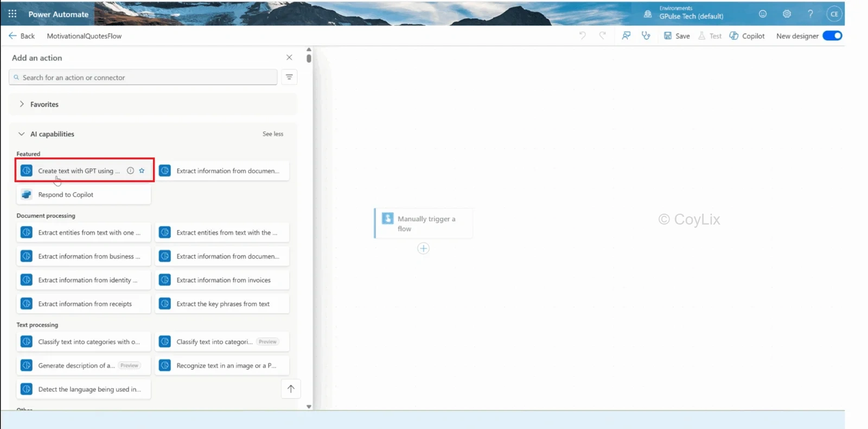Collapse the AI capabilities section

(x=21, y=134)
